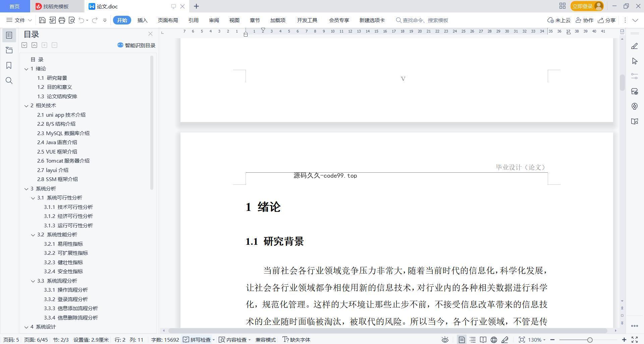Switch to web layout view icon
Viewport: 644px width, 344px height.
pyautogui.click(x=494, y=340)
